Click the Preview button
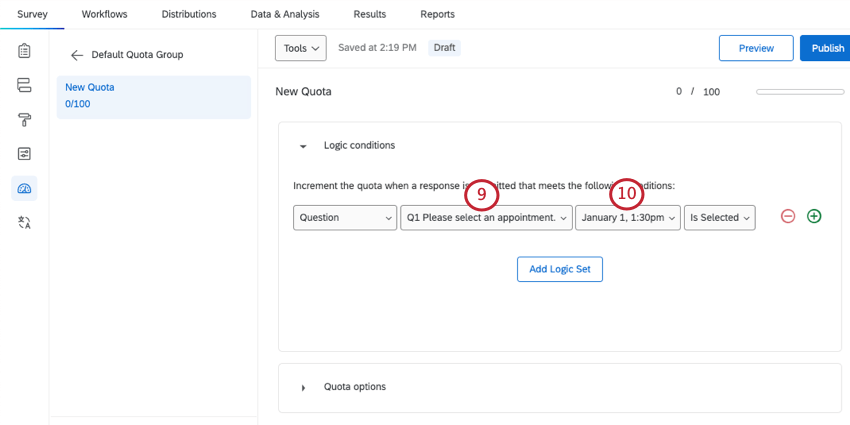 756,48
